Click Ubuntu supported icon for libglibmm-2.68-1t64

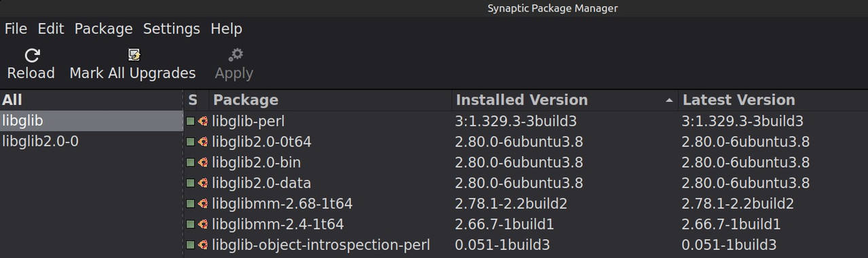(x=202, y=204)
